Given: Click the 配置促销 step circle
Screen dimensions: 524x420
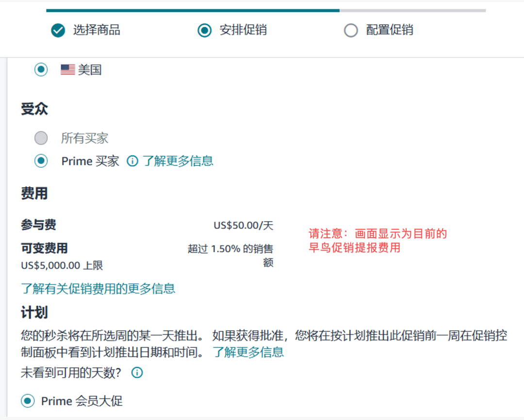Looking at the screenshot, I should pyautogui.click(x=351, y=31).
